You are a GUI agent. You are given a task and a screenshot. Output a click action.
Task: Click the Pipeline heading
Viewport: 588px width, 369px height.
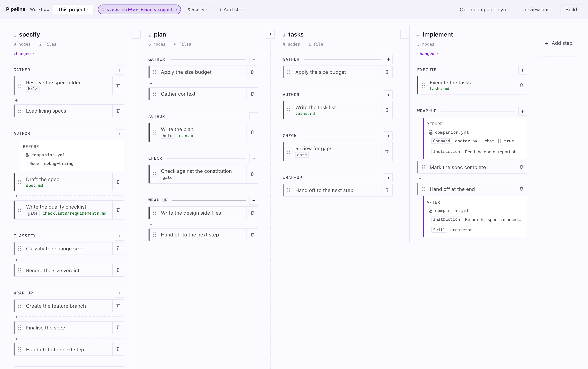16,9
